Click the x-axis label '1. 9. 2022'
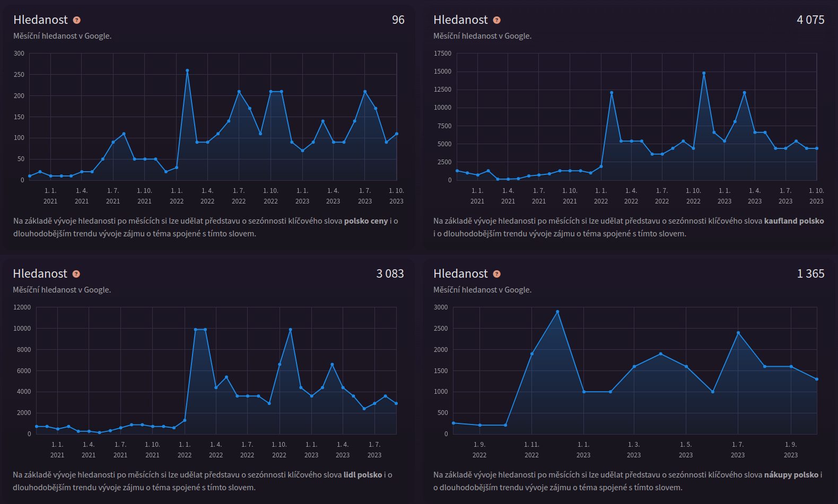This screenshot has width=838, height=504. [x=479, y=450]
